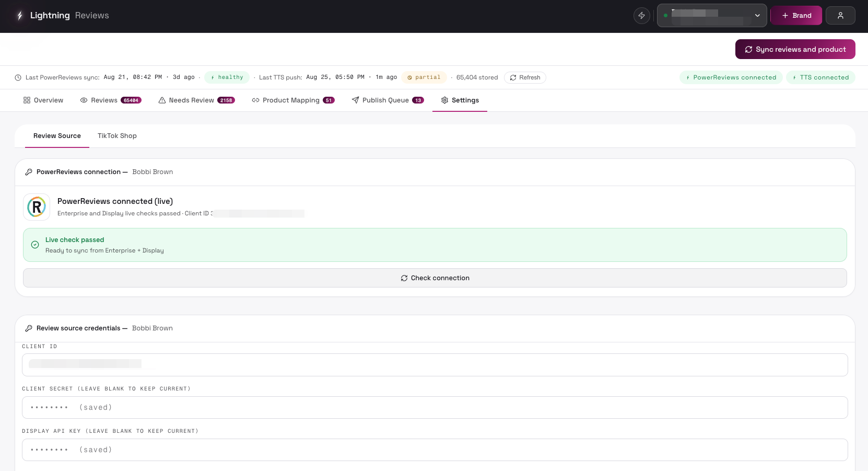Viewport: 868px width, 471px height.
Task: Click the 65,404 stored text
Action: click(x=477, y=77)
